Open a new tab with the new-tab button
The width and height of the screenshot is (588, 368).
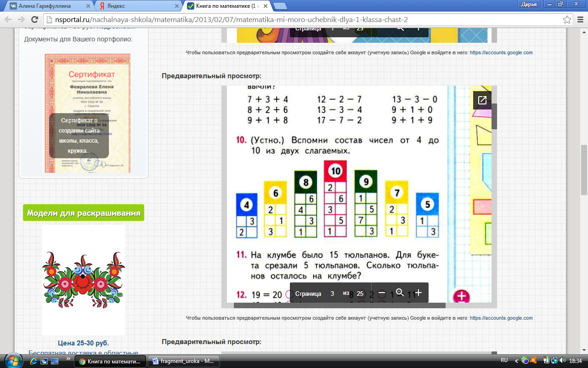tap(280, 6)
